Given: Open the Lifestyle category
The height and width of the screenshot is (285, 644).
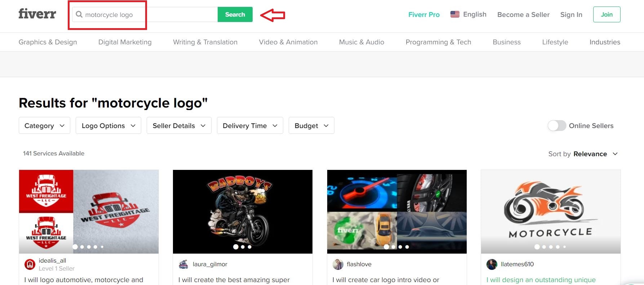Looking at the screenshot, I should click(x=555, y=42).
